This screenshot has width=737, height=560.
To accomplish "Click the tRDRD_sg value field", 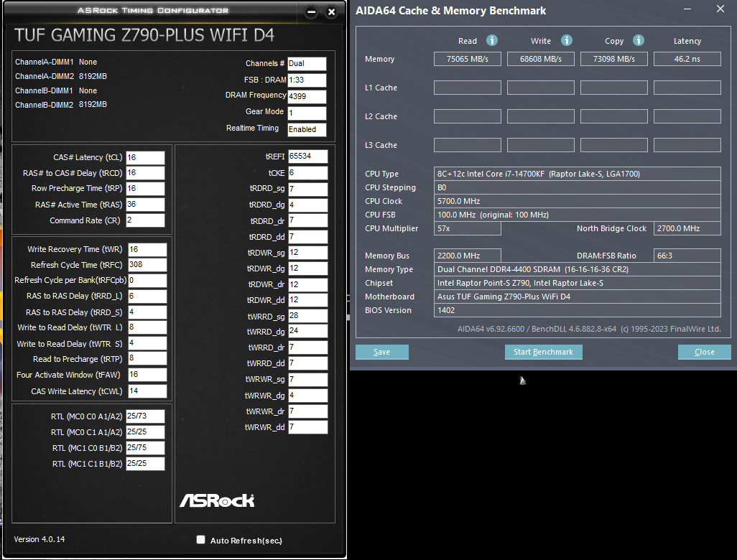I will click(308, 189).
